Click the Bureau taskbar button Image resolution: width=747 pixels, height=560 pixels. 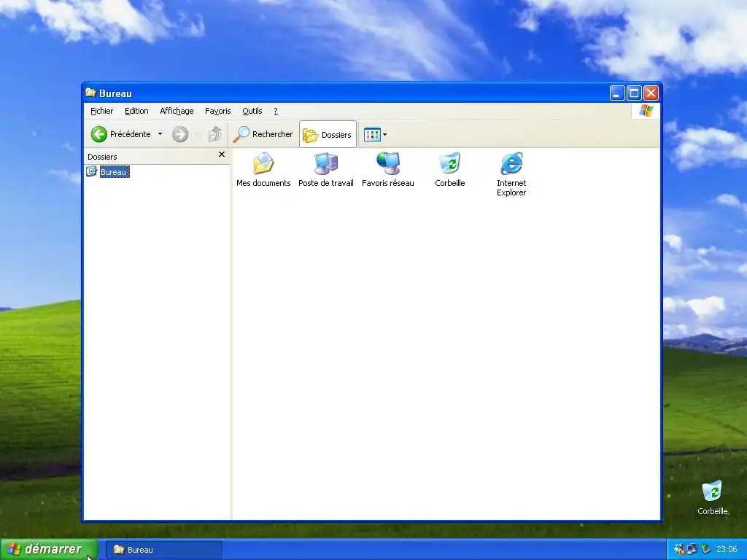(163, 550)
